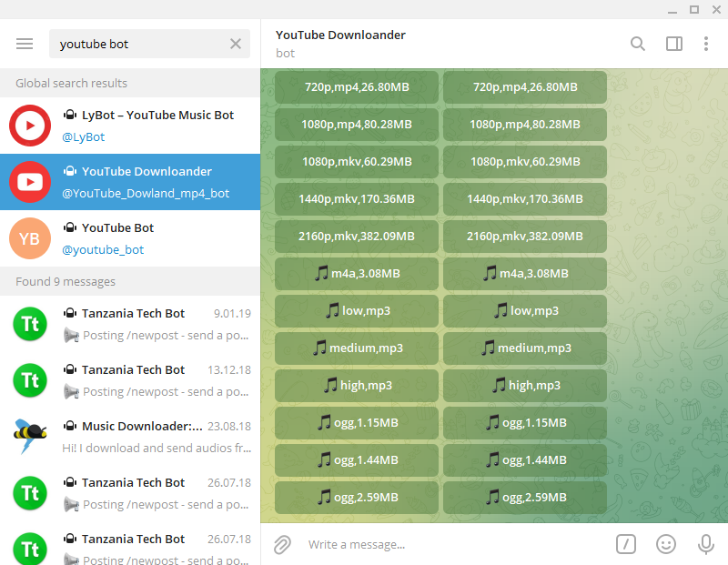Choose right 1080p,mkv,60.29MB button
This screenshot has height=565, width=728.
[525, 162]
